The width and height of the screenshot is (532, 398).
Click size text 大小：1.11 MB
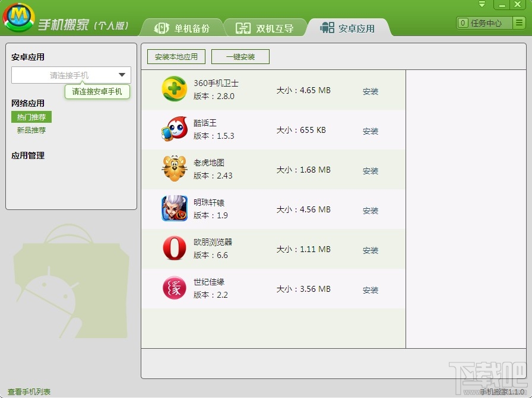303,249
